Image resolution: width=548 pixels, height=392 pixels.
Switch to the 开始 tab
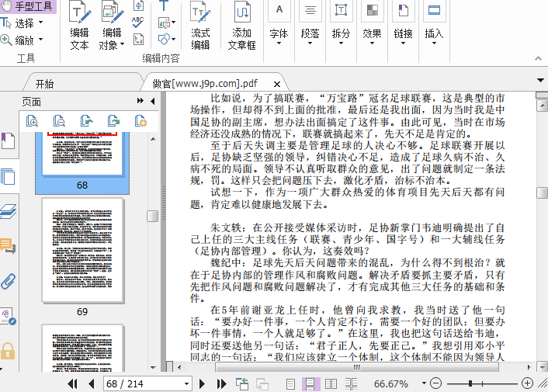[44, 84]
